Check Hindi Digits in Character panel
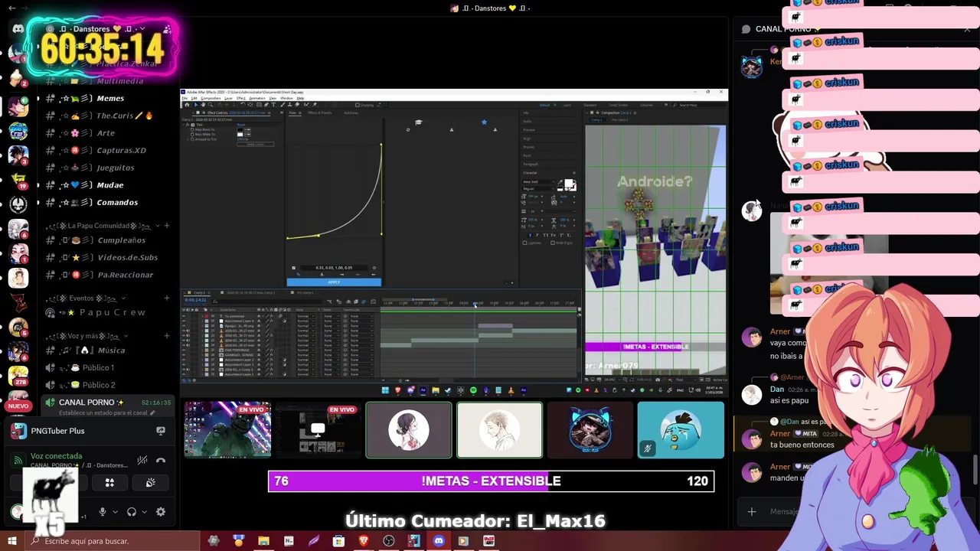This screenshot has width=980, height=551. [553, 243]
